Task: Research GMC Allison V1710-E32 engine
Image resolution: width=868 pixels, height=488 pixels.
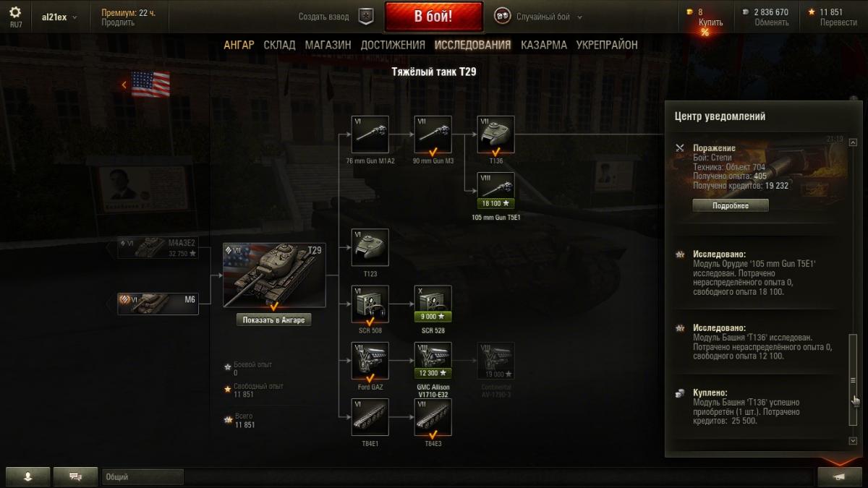Action: point(433,361)
